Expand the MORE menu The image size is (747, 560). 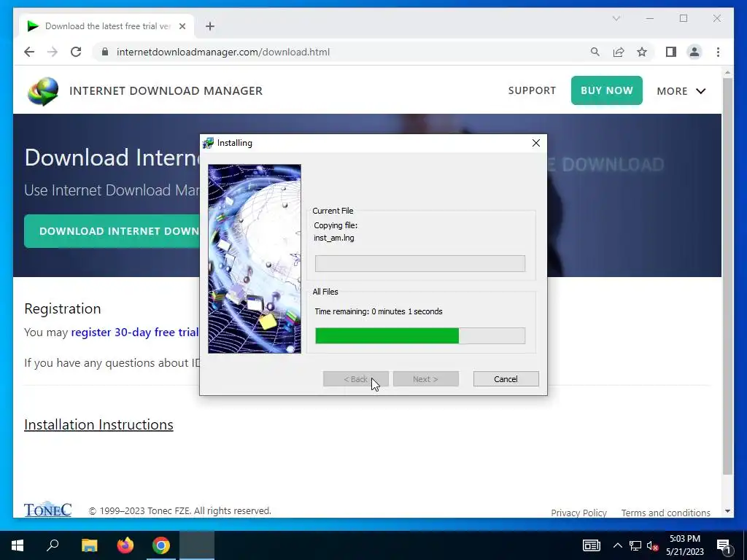(681, 91)
